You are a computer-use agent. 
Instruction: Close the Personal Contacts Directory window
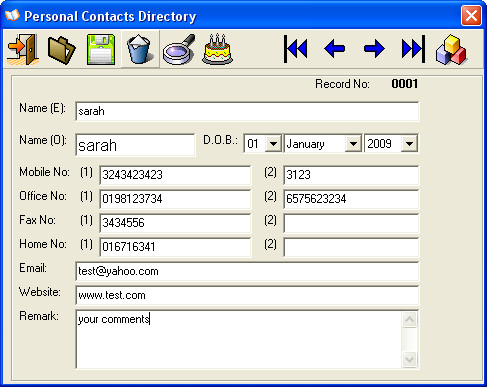[471, 15]
